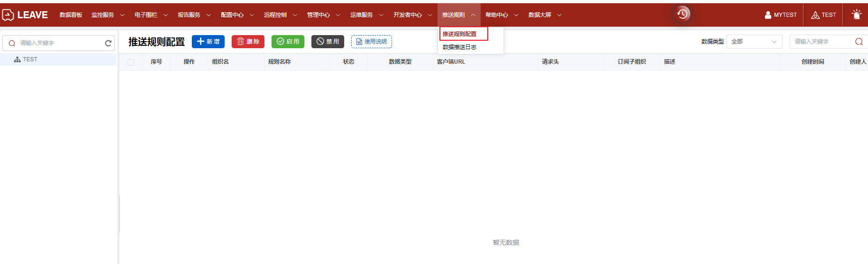Image resolution: width=868 pixels, height=264 pixels.
Task: Select 数据推送日志 from the submenu
Action: (x=460, y=47)
